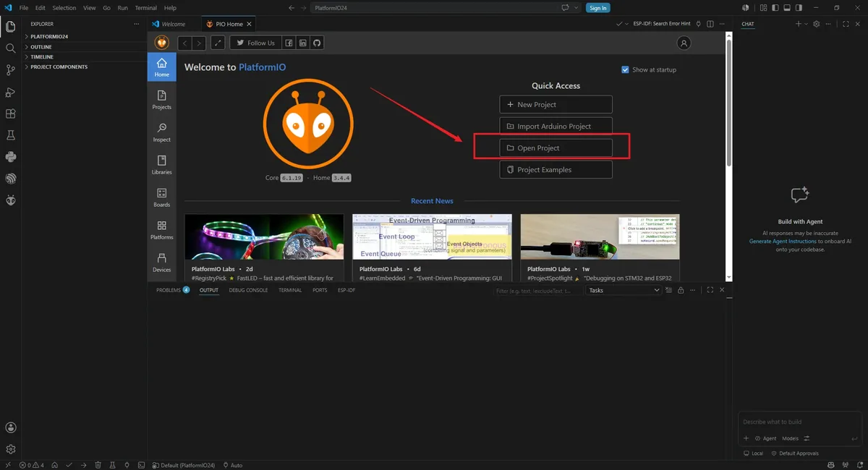Viewport: 868px width, 470px height.
Task: Toggle the secondary side bar layout
Action: (799, 7)
